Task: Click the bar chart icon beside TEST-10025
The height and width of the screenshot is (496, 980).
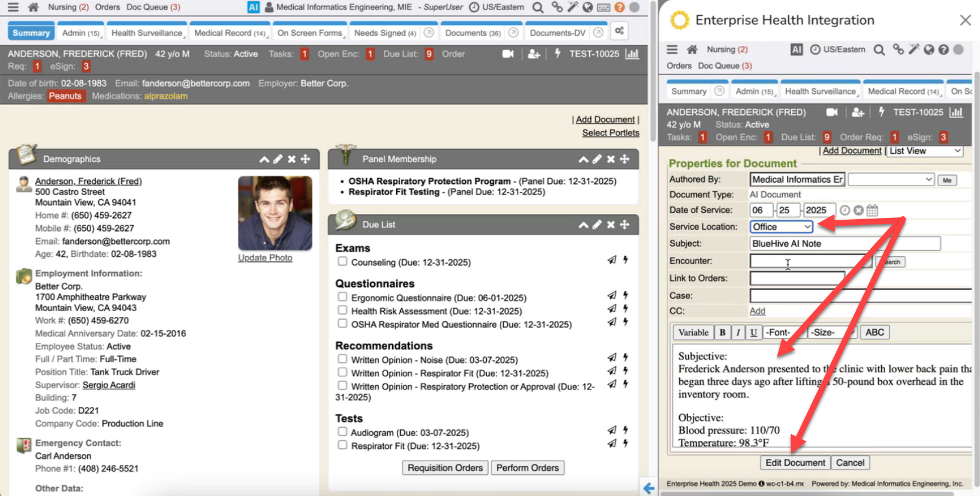Action: [632, 54]
